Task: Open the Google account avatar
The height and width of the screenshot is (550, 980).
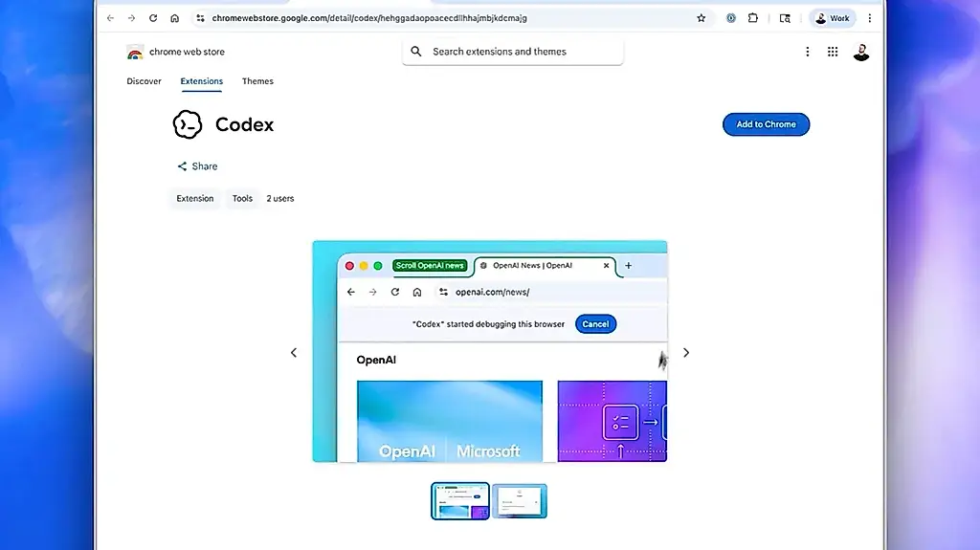Action: 861,52
